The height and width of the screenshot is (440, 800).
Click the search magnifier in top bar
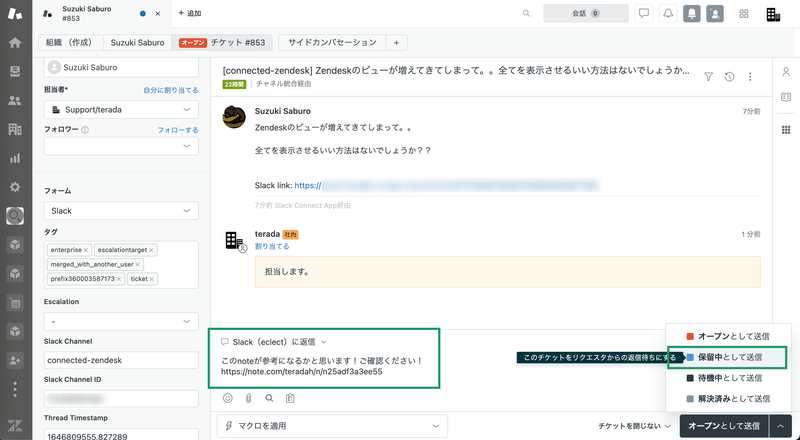526,13
